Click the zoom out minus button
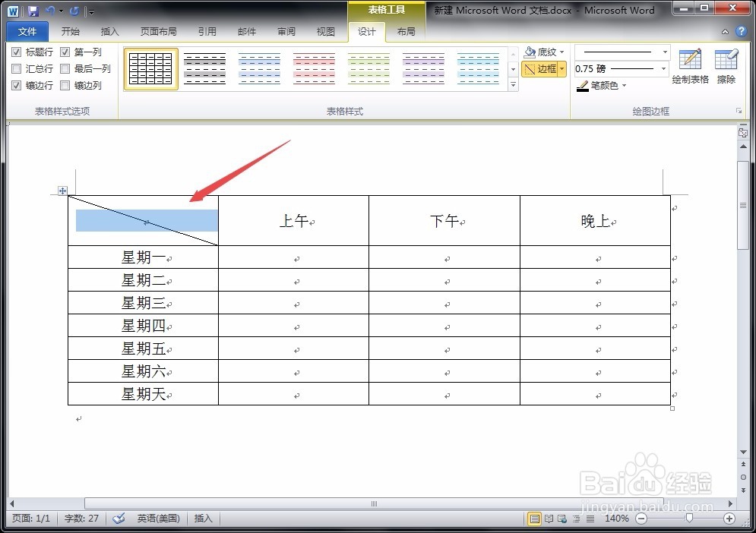This screenshot has height=533, width=756. tap(641, 519)
